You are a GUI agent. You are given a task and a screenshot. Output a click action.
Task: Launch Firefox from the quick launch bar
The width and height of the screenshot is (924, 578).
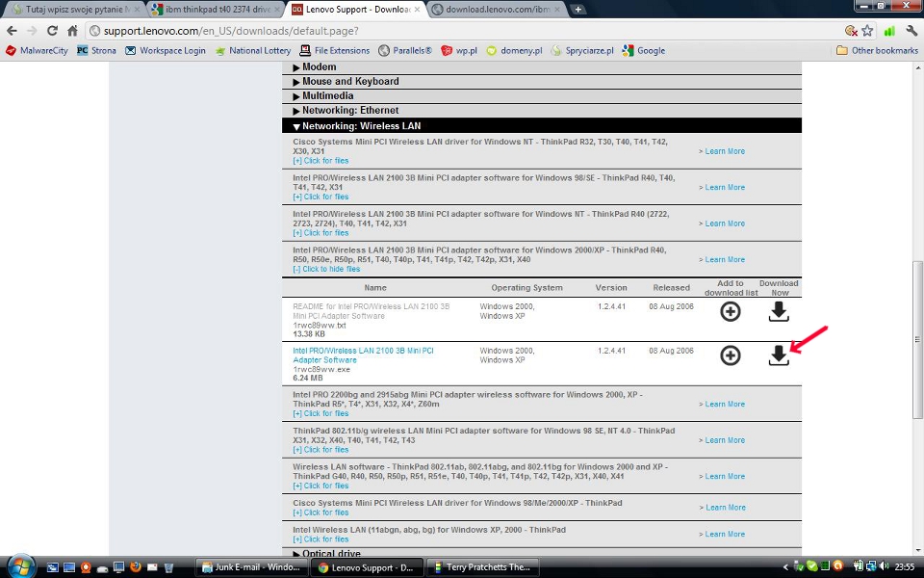[136, 567]
